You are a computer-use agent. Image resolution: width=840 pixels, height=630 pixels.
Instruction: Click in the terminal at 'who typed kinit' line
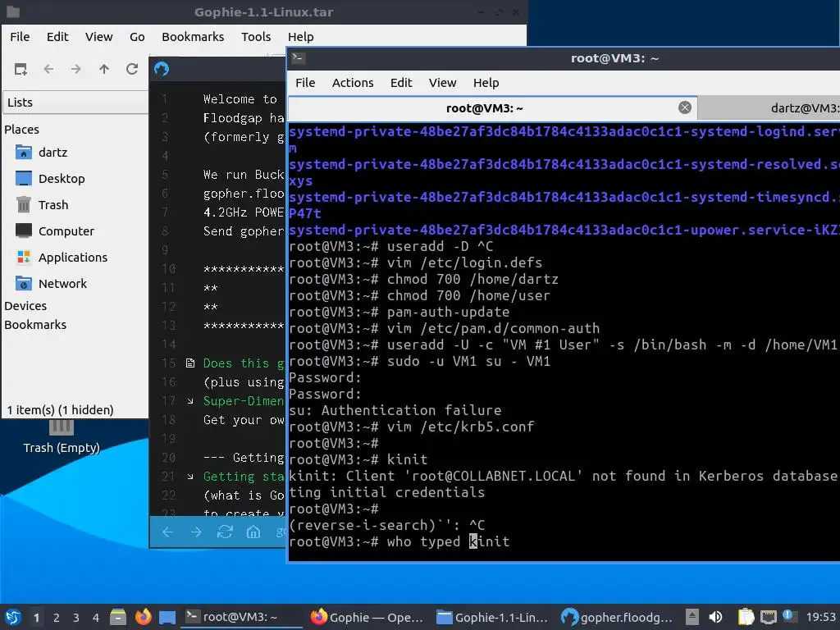[399, 541]
